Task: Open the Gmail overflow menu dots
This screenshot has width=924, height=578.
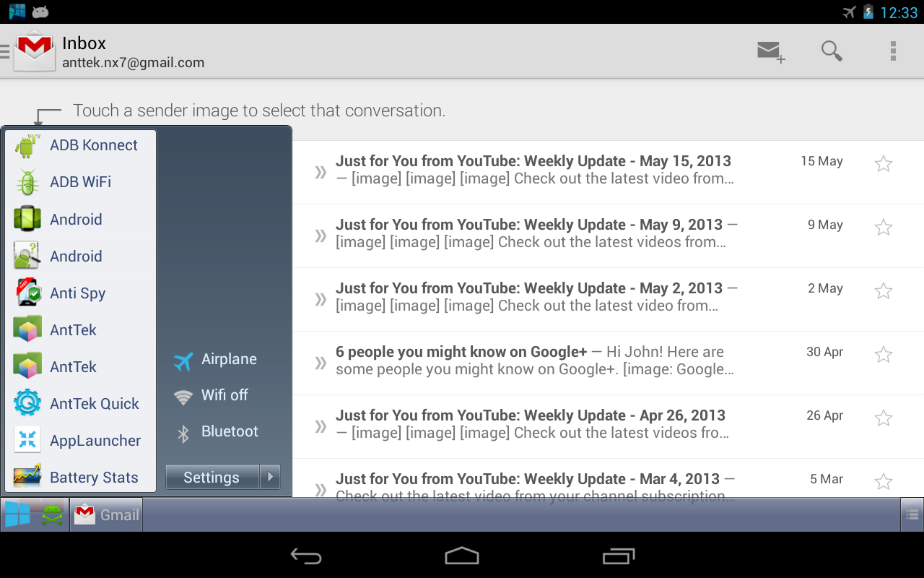Action: click(x=893, y=51)
